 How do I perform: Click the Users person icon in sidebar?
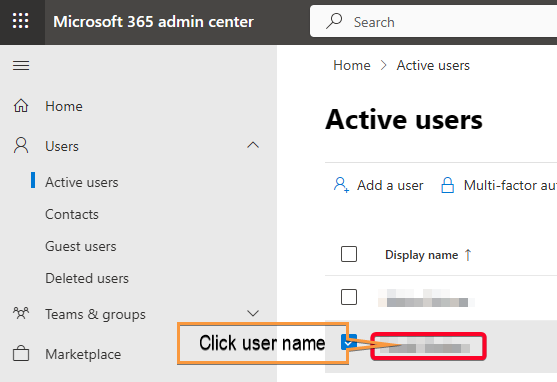click(x=21, y=145)
